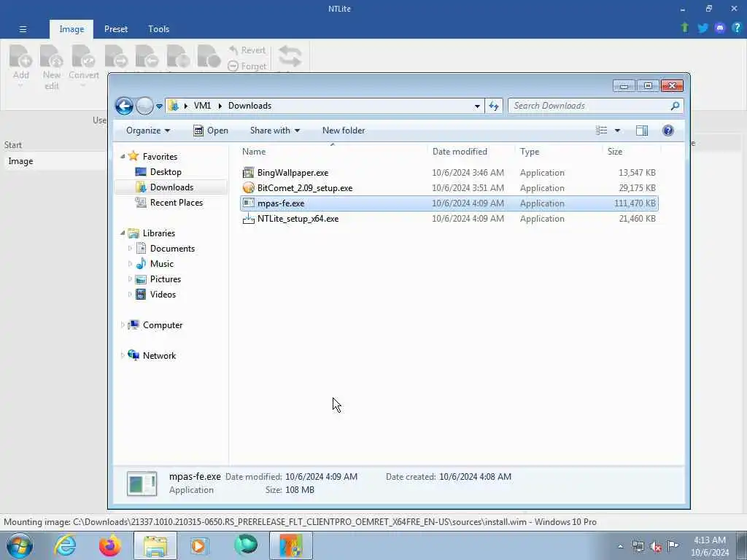Toggle the preview pane icon
747x560 pixels.
coord(642,131)
